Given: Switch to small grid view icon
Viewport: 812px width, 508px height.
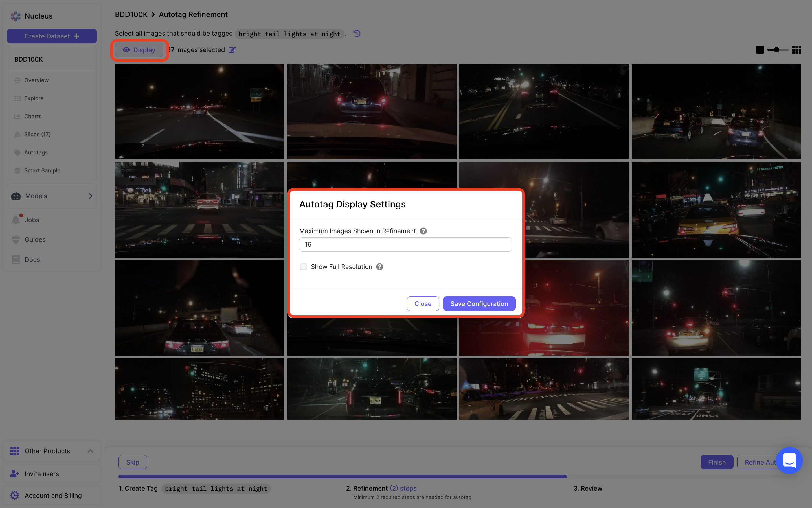Looking at the screenshot, I should [x=796, y=50].
